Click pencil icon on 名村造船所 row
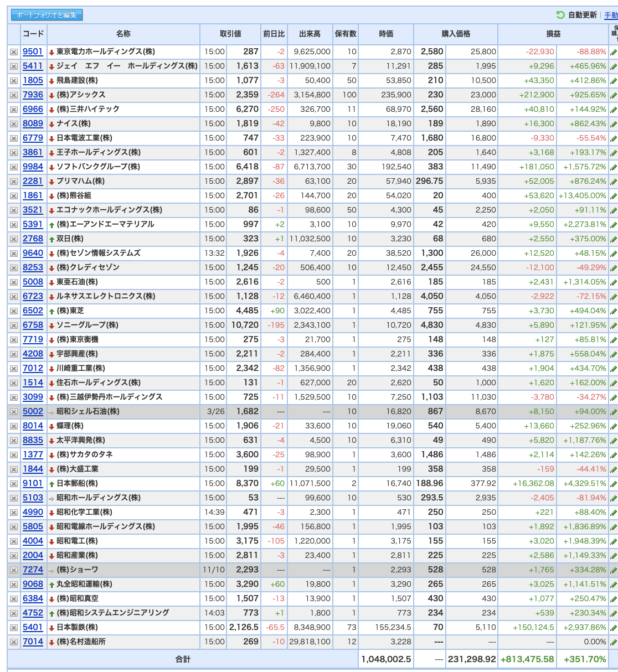 614,642
